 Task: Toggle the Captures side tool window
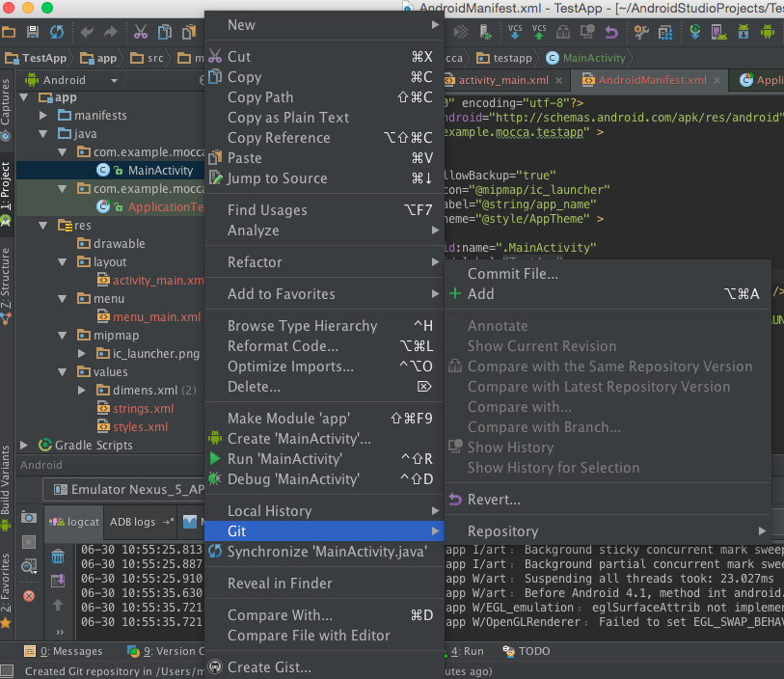click(6, 109)
